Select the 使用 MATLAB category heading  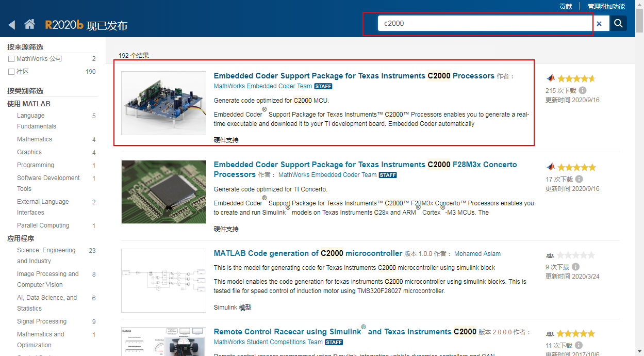point(29,104)
